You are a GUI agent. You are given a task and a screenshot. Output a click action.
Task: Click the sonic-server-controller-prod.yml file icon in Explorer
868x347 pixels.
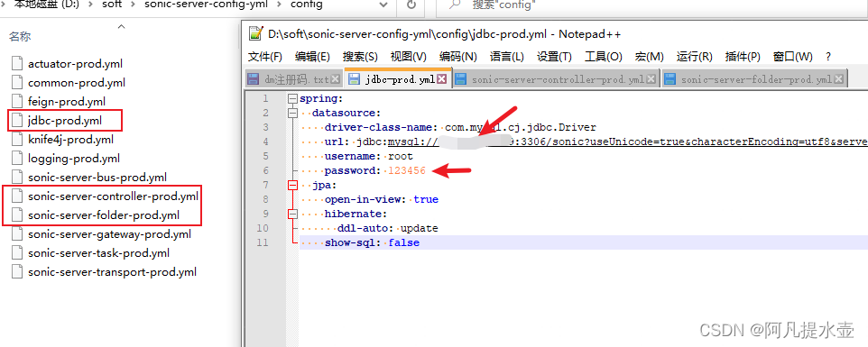coord(18,196)
